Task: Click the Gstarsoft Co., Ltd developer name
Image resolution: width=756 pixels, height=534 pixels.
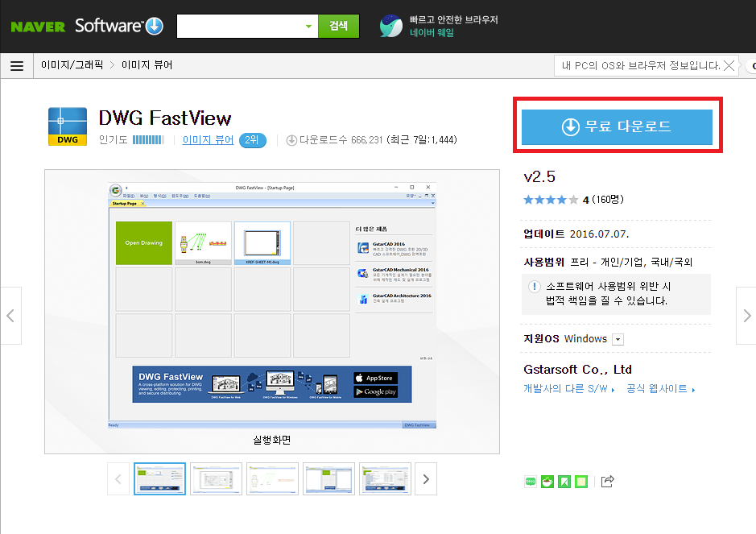Action: tap(577, 370)
